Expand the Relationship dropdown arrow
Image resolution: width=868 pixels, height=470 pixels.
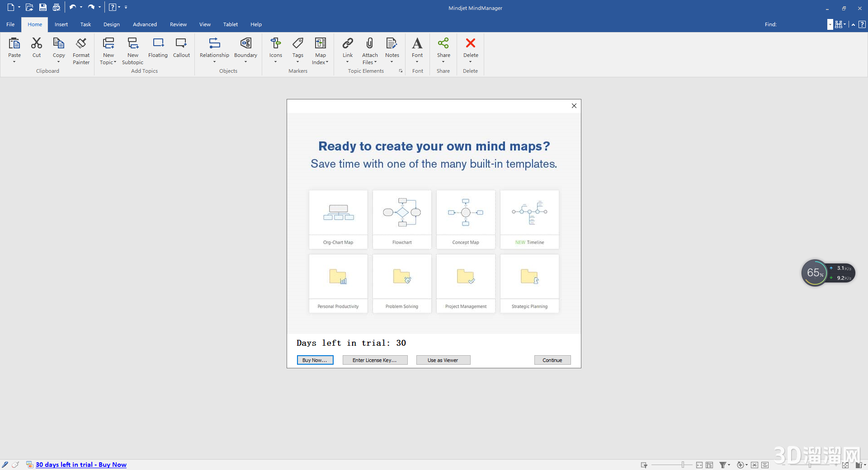pyautogui.click(x=214, y=62)
